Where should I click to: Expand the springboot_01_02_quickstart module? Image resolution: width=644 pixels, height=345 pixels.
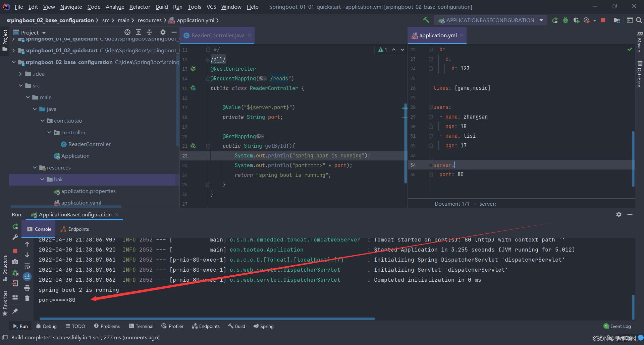pyautogui.click(x=13, y=51)
